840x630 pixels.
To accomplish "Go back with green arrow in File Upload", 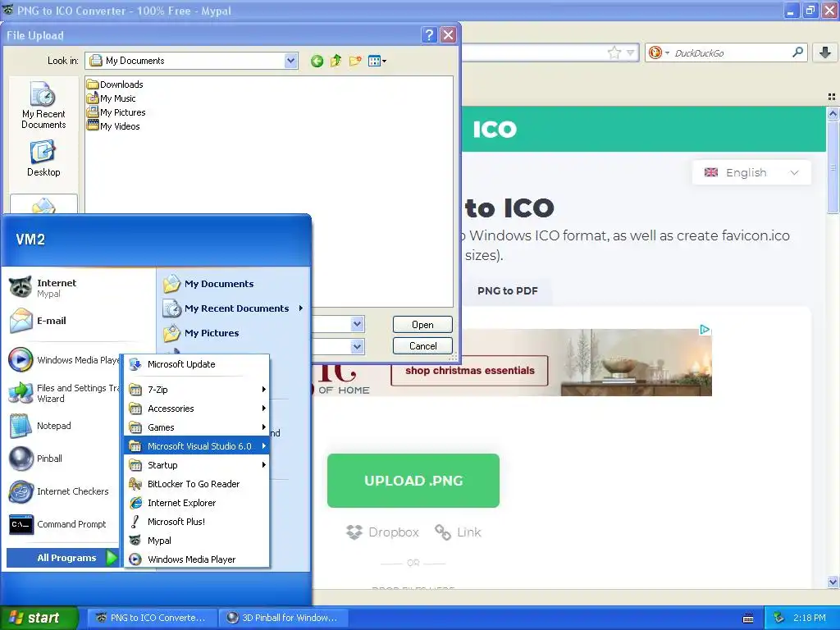I will [317, 61].
